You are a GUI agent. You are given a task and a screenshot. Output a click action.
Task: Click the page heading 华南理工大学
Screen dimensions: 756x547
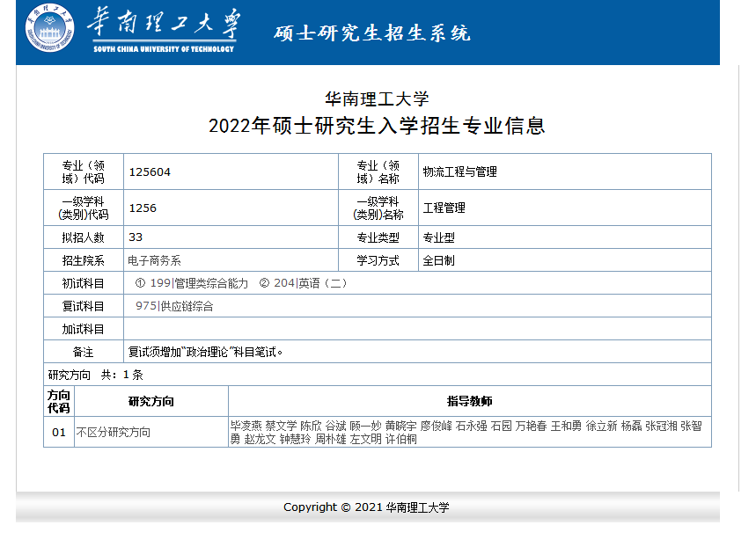click(377, 98)
